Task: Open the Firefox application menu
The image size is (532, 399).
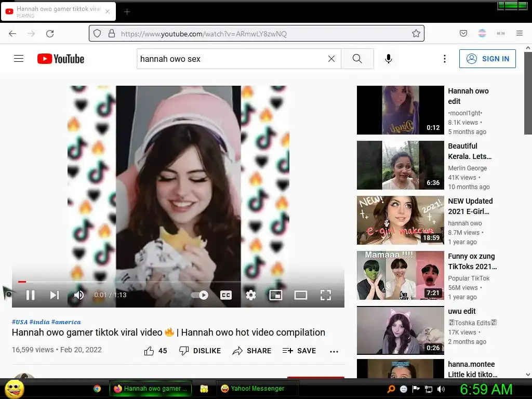Action: click(x=520, y=33)
